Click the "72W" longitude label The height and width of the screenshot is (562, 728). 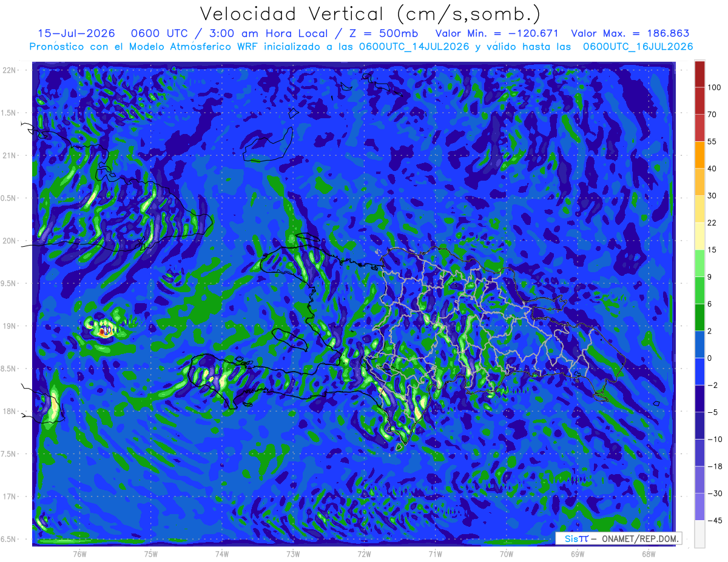[x=364, y=554]
